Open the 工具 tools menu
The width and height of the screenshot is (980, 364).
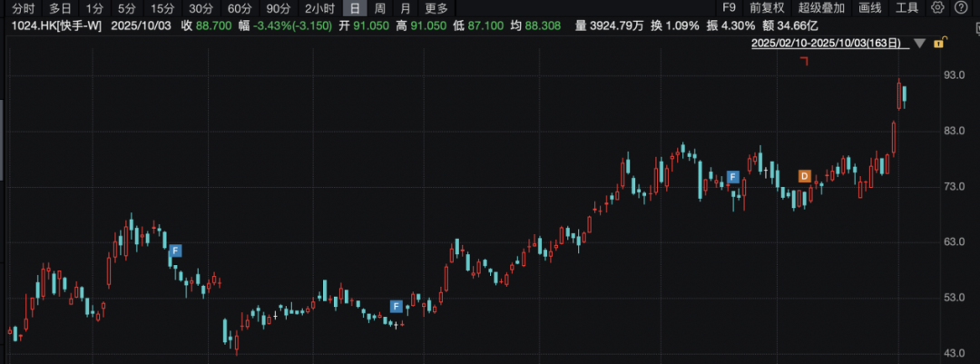(x=906, y=7)
